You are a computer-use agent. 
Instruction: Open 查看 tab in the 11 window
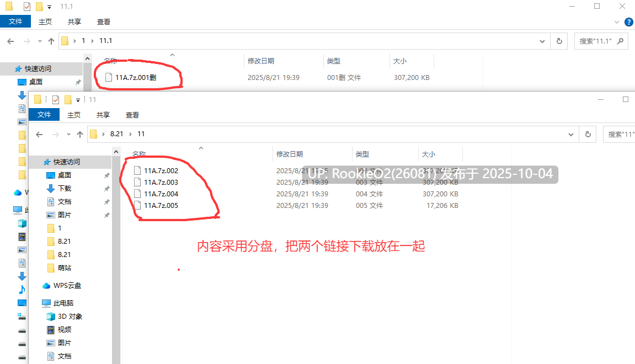pyautogui.click(x=132, y=115)
